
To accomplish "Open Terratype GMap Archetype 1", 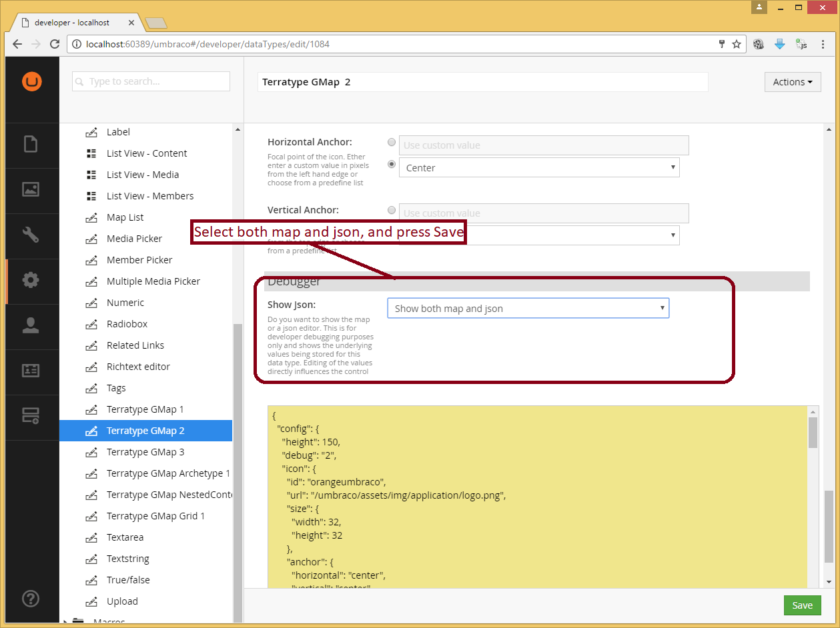I will click(168, 473).
